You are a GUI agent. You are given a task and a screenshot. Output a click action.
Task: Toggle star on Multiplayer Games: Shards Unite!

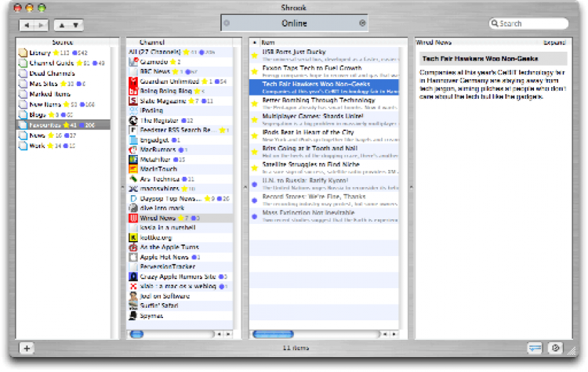click(x=255, y=120)
